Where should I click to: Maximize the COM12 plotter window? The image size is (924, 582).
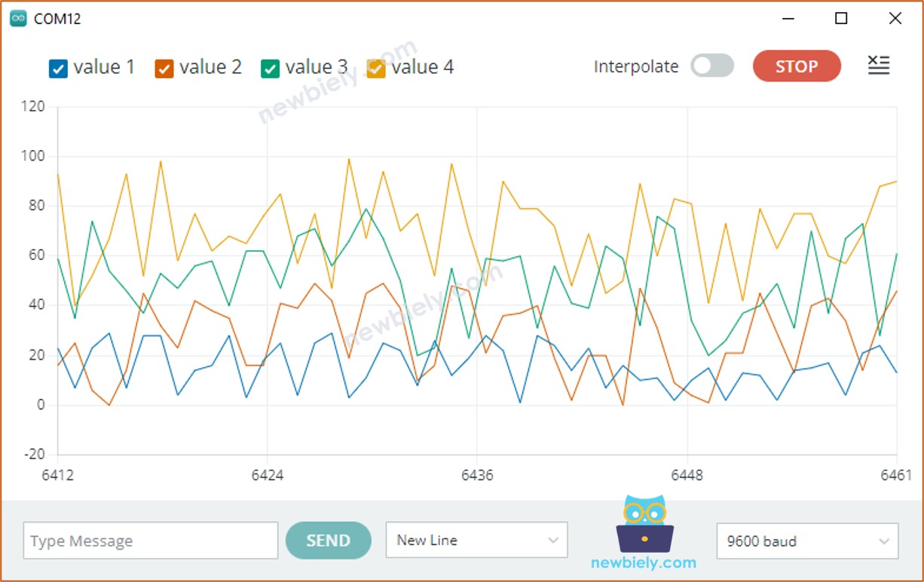pos(841,19)
